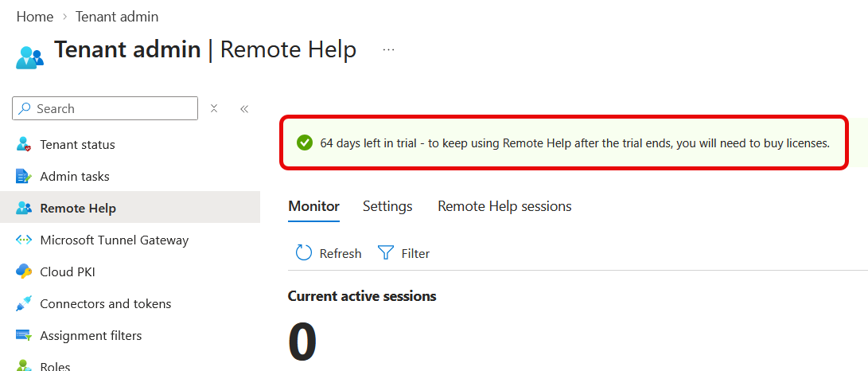Click the Tenant status heart icon
The height and width of the screenshot is (371, 868).
click(24, 145)
